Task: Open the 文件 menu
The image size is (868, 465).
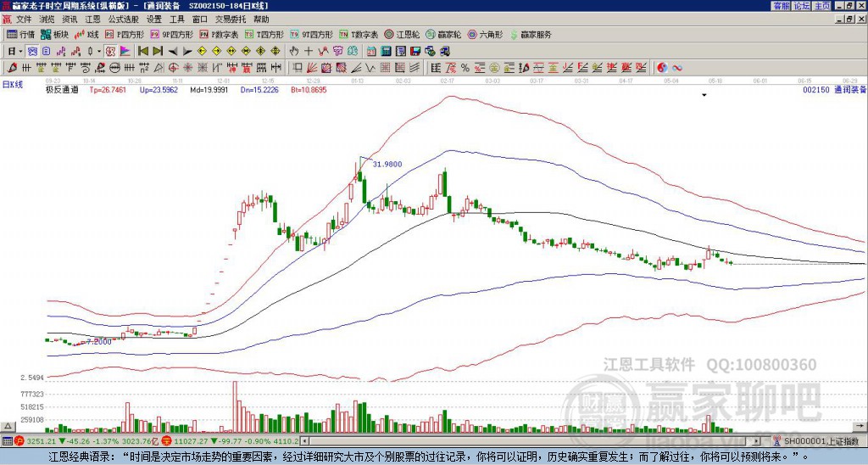Action: point(24,20)
